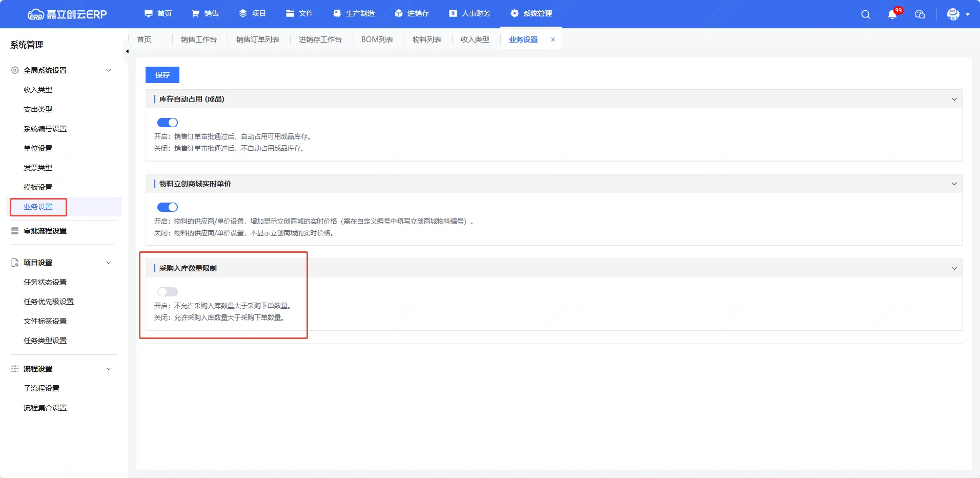
Task: Collapse 全局系统设置 sidebar group
Action: coord(108,70)
